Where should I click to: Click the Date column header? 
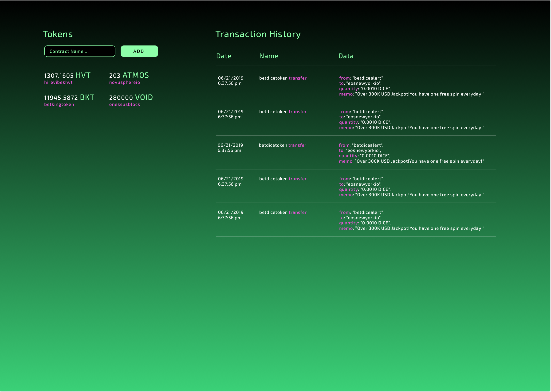tap(224, 56)
